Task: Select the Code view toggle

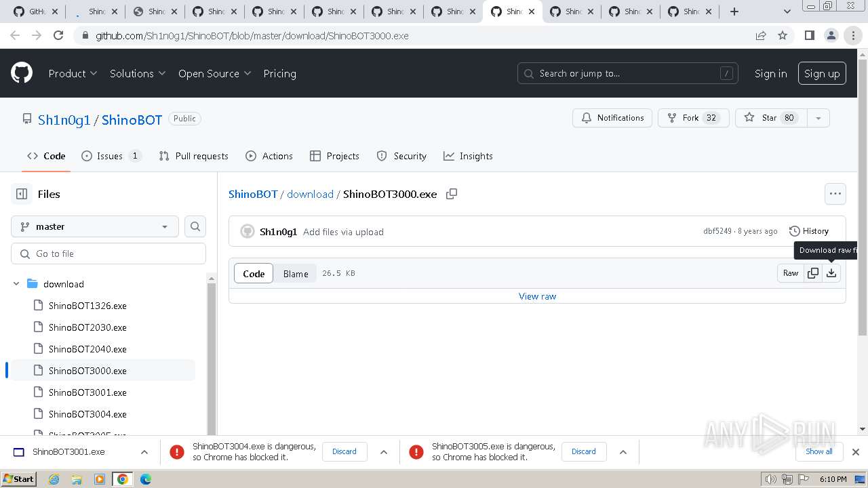Action: coord(254,274)
